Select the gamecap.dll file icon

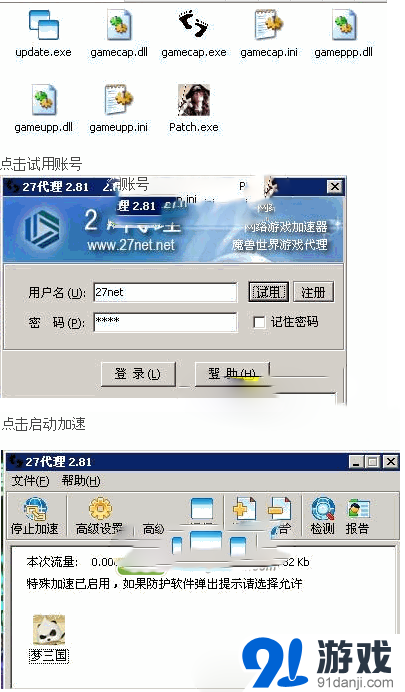click(119, 25)
